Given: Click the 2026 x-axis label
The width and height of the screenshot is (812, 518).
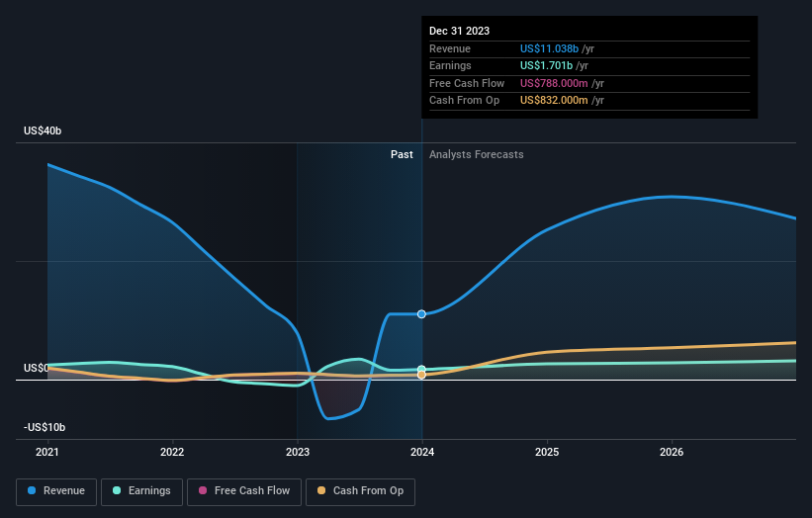Looking at the screenshot, I should coord(672,452).
